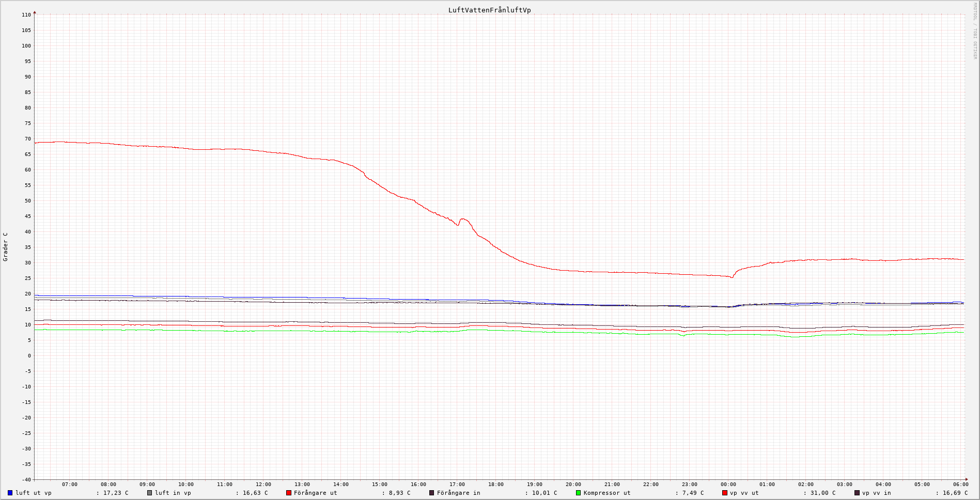
Task: Click the dark swatch beside Förångare in
Action: [431, 493]
